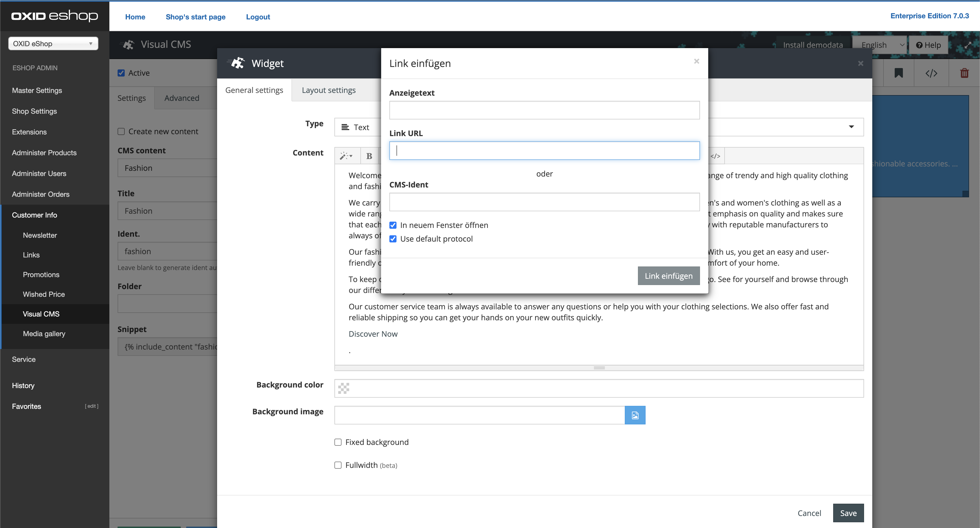Open code view in content editor toolbar
This screenshot has width=980, height=528.
(715, 156)
